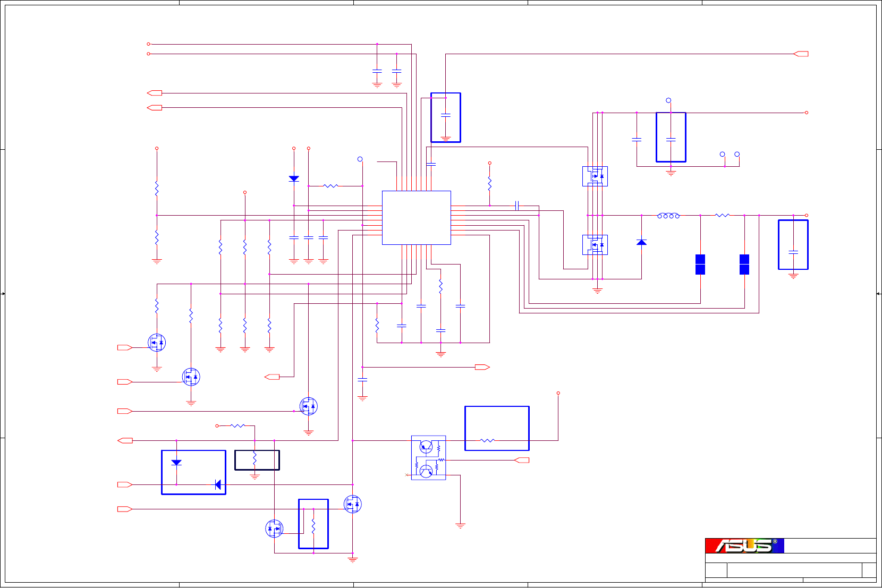
Task: Select the resistor in the bottom blue box
Action: pos(313,527)
